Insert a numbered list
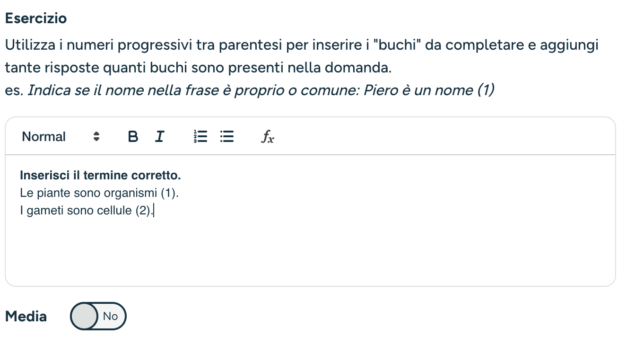644x354 pixels. (x=201, y=137)
